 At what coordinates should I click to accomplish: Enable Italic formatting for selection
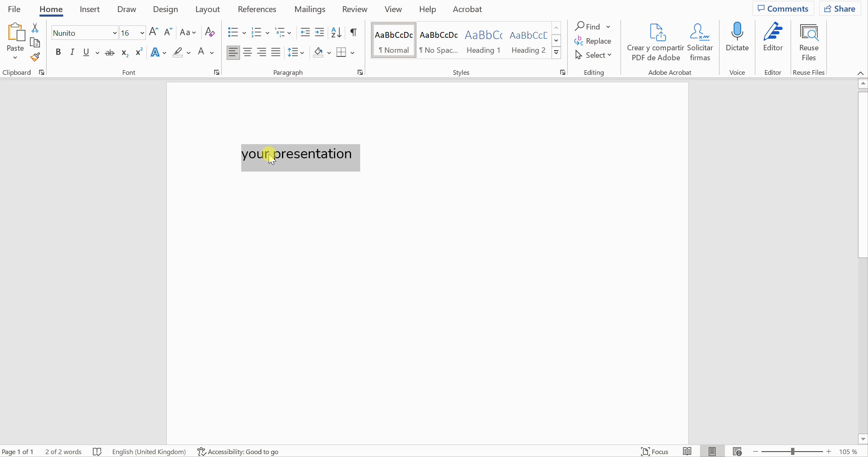pos(72,52)
